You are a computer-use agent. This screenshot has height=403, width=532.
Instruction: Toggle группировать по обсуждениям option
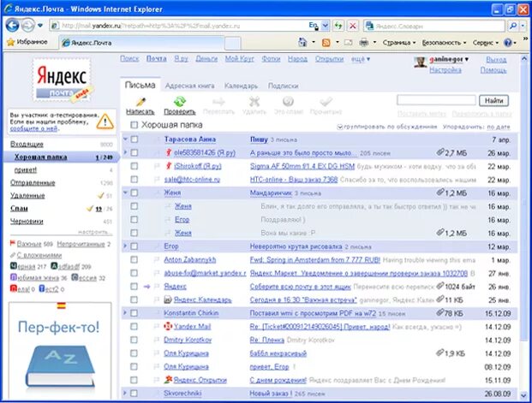339,127
